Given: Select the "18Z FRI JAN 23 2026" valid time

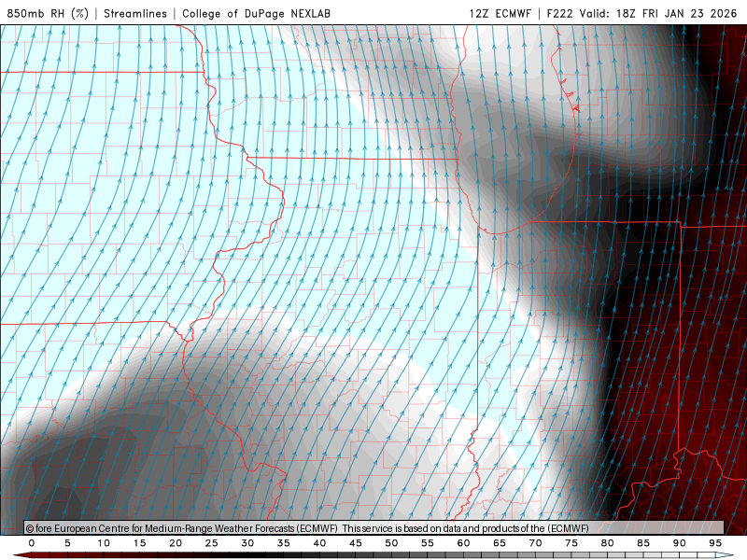Looking at the screenshot, I should pos(676,13).
